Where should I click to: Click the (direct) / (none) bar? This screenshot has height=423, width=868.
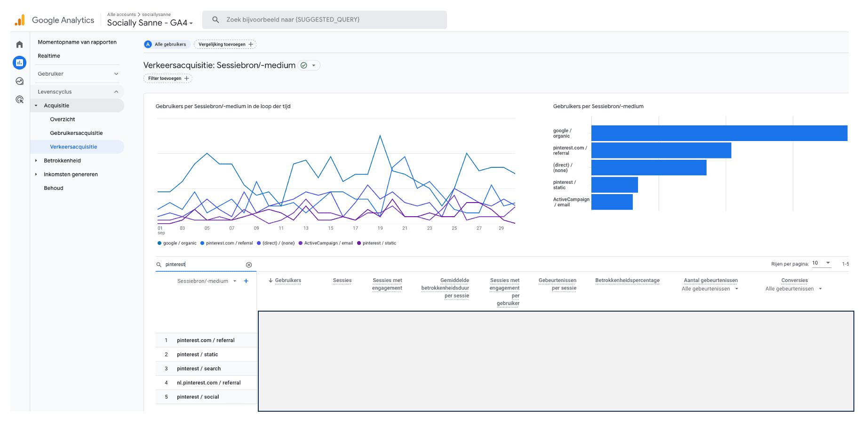649,168
